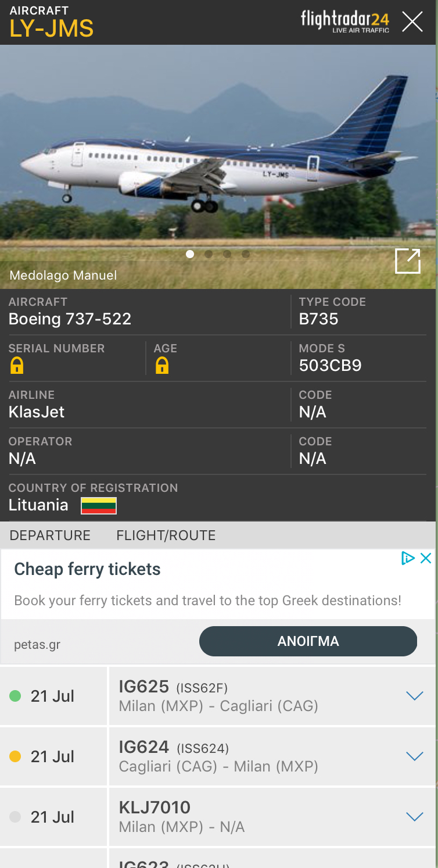Expand the KLJ7010 flight row

pyautogui.click(x=414, y=817)
